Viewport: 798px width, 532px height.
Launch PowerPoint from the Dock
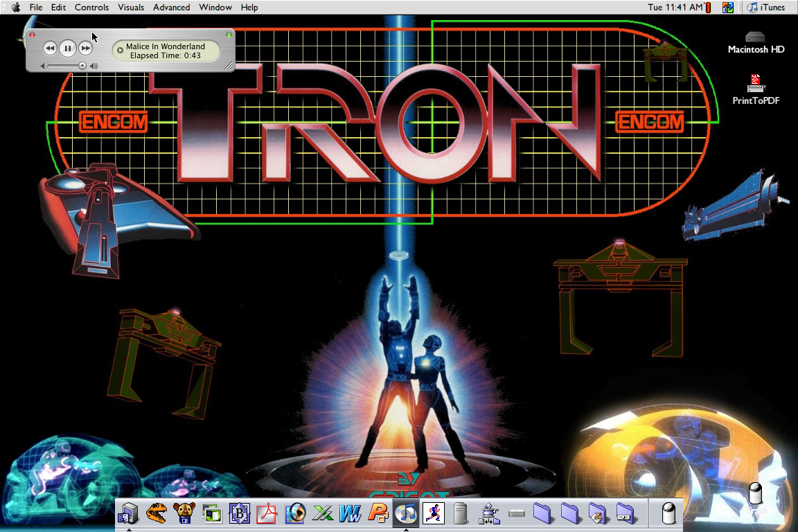click(378, 514)
